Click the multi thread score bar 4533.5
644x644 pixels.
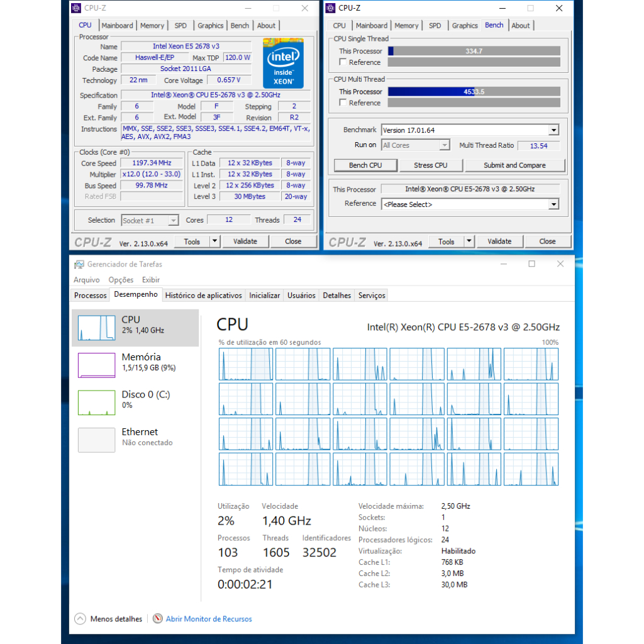pos(474,92)
